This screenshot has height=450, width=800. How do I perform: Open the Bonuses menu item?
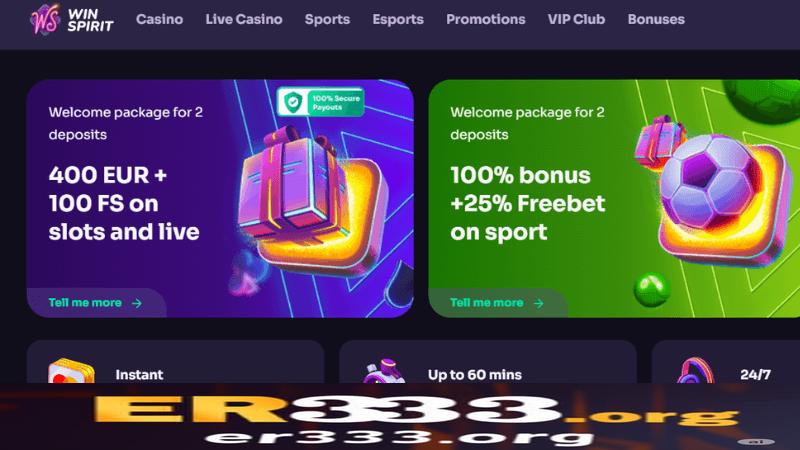point(656,19)
